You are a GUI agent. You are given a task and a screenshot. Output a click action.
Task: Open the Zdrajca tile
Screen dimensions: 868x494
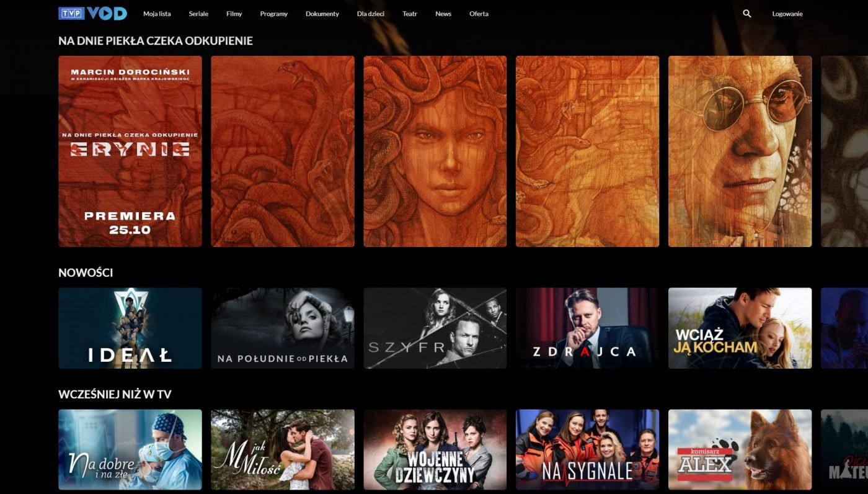click(x=587, y=328)
